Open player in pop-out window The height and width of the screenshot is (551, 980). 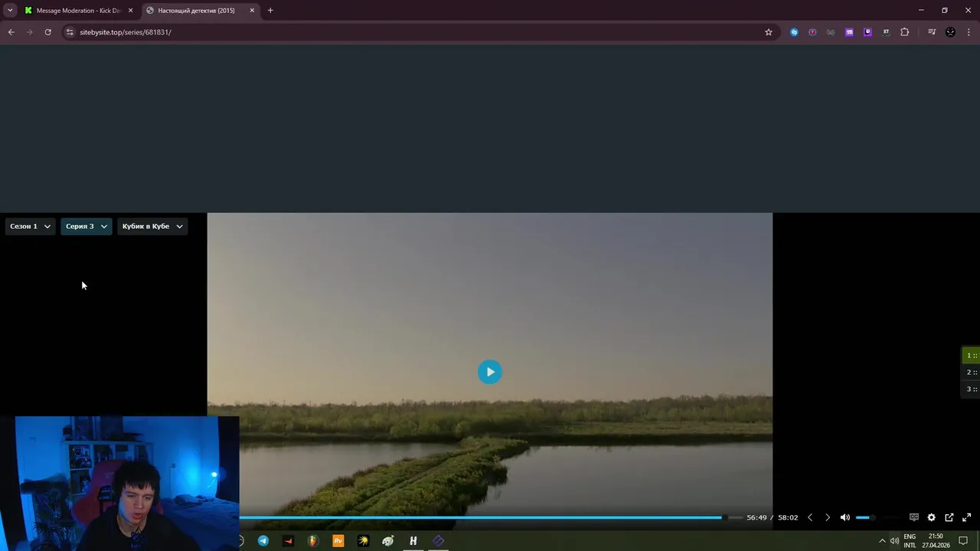(x=949, y=517)
